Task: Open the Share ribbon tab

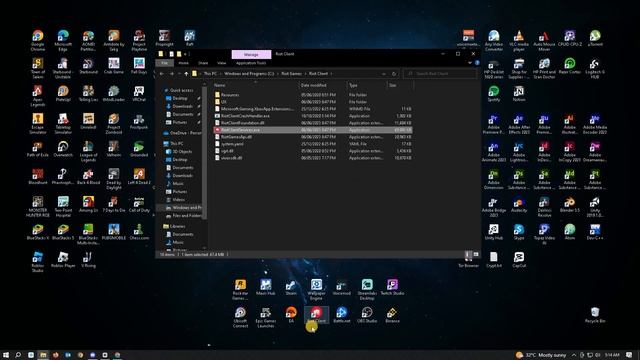Action: pos(203,63)
